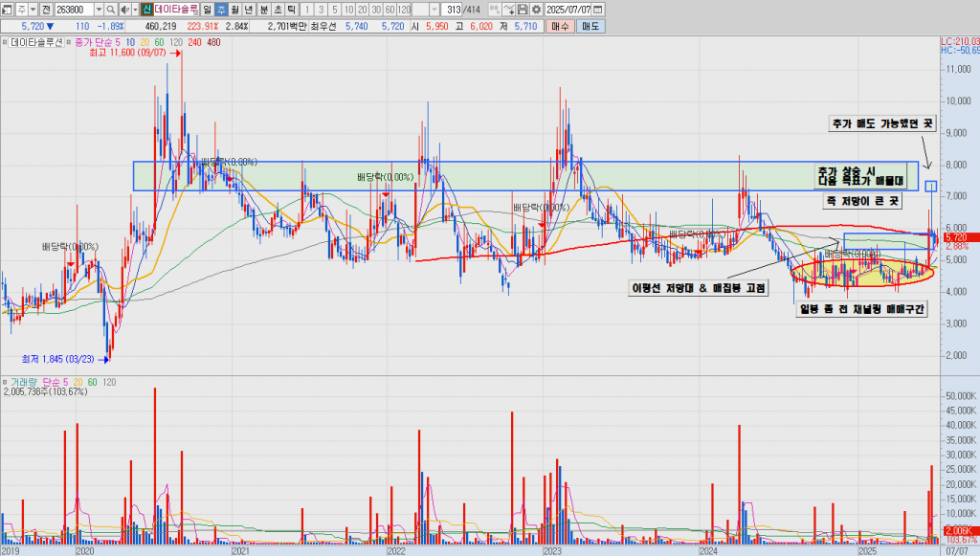
Task: Click the stock search magnifier icon
Action: click(x=111, y=9)
